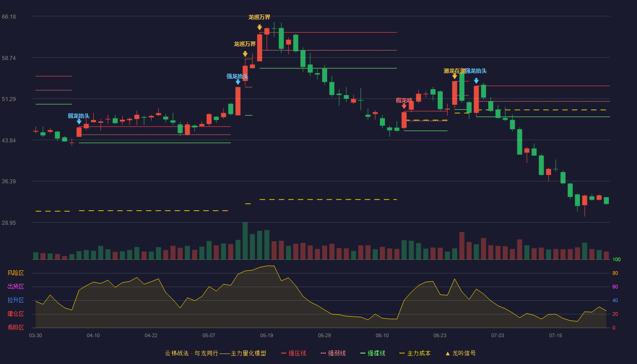Click the 低吸区 zone label
The height and width of the screenshot is (364, 637).
tap(15, 327)
